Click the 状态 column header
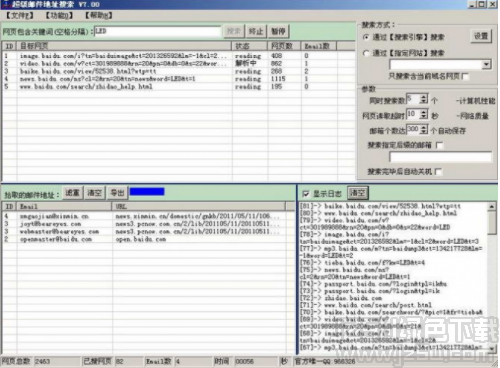This screenshot has width=500, height=368. [x=249, y=46]
